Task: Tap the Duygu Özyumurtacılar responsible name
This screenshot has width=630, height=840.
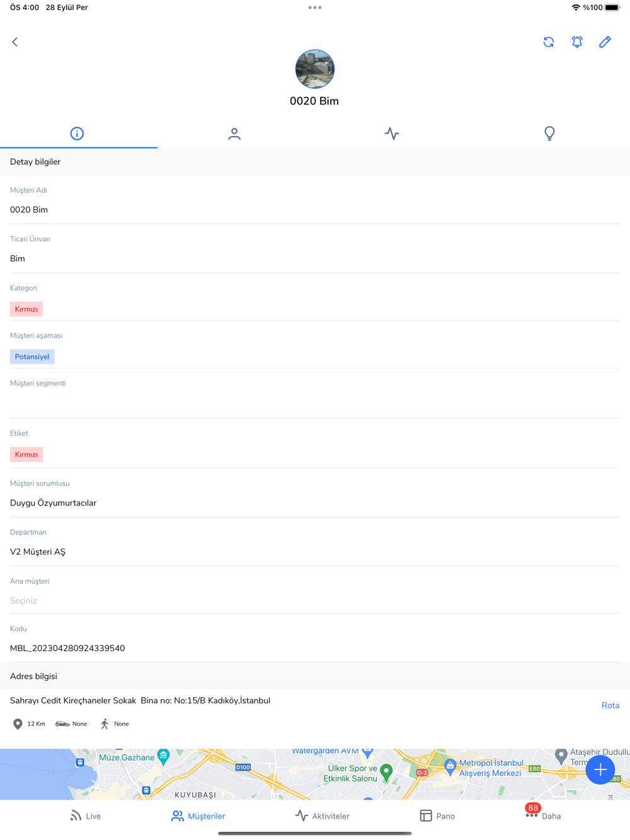Action: pyautogui.click(x=54, y=503)
